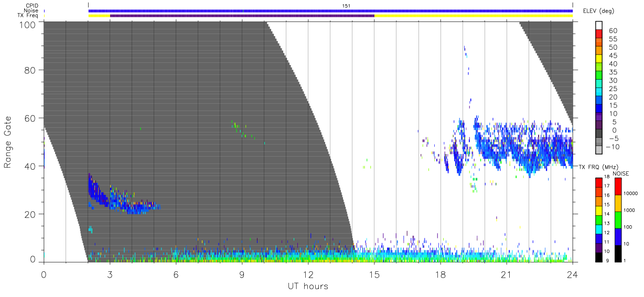Pick the red segment of the ELEV color bar
644x297 pixels.
(599, 34)
